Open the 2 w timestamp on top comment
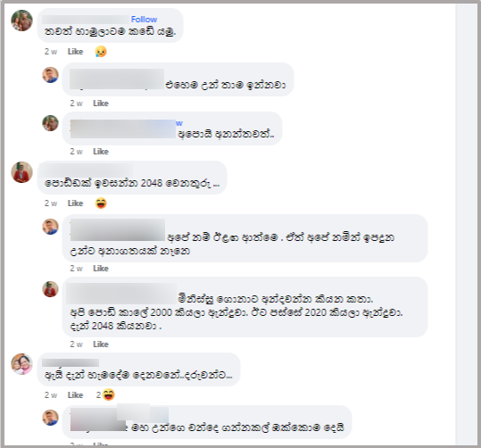Image resolution: width=481 pixels, height=448 pixels. click(x=51, y=52)
